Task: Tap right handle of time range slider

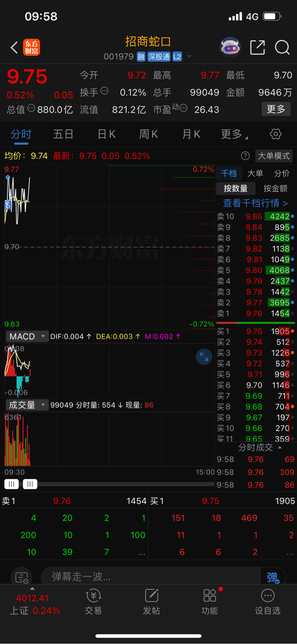Action: pos(30,484)
